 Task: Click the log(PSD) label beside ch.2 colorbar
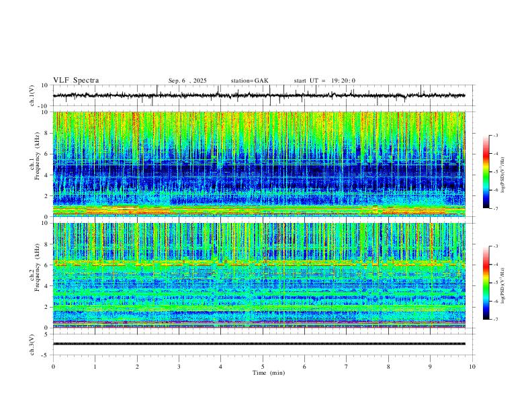pos(503,285)
